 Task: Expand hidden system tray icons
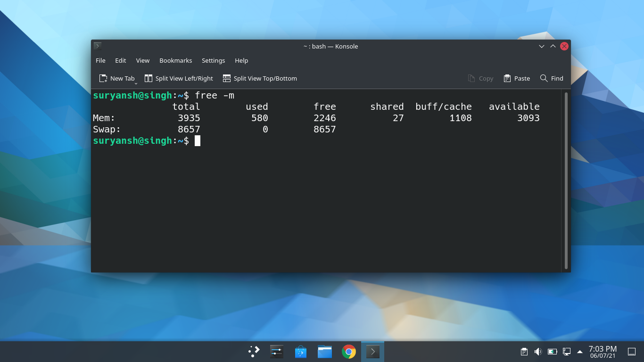click(x=578, y=351)
